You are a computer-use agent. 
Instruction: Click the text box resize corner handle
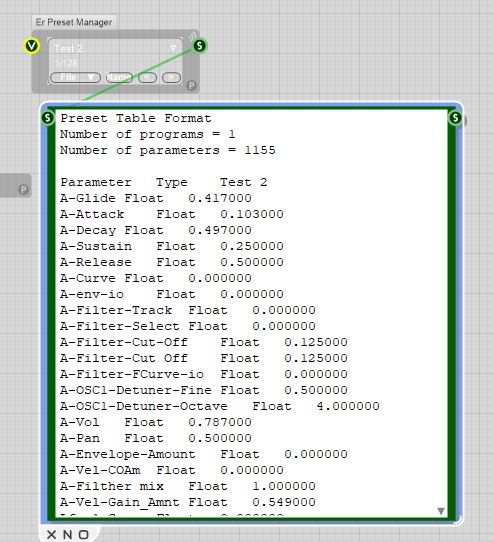click(458, 520)
